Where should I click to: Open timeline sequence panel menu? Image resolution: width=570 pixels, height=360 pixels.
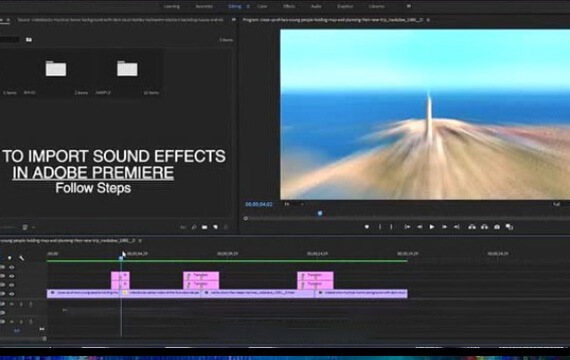coord(140,240)
